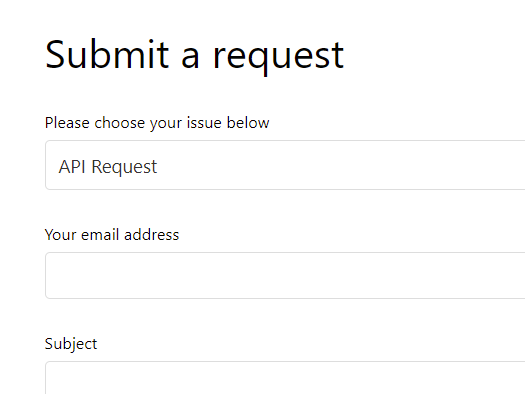Activate the field beneath the Subject label
The image size is (525, 394).
click(285, 378)
